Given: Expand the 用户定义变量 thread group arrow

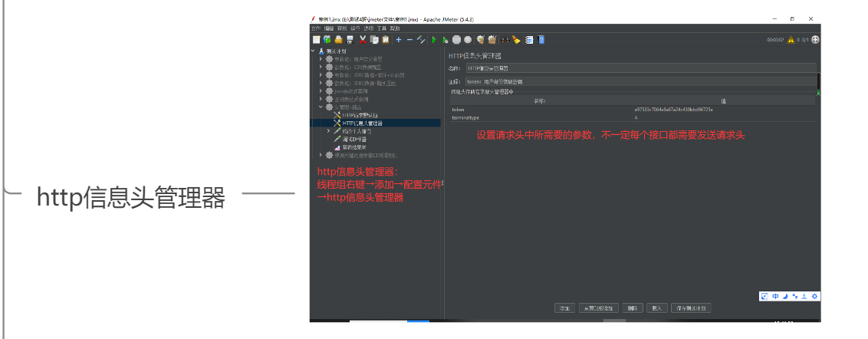Looking at the screenshot, I should coord(321,59).
